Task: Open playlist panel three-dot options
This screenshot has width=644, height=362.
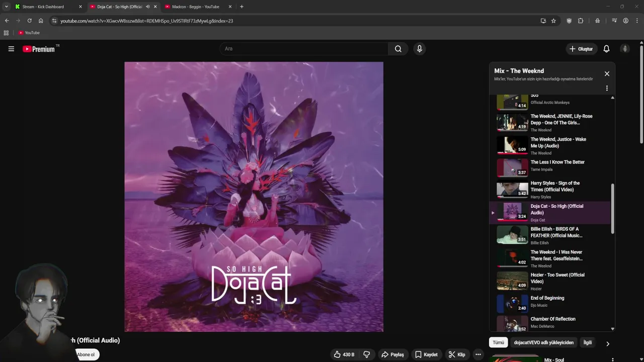Action: coord(607,88)
